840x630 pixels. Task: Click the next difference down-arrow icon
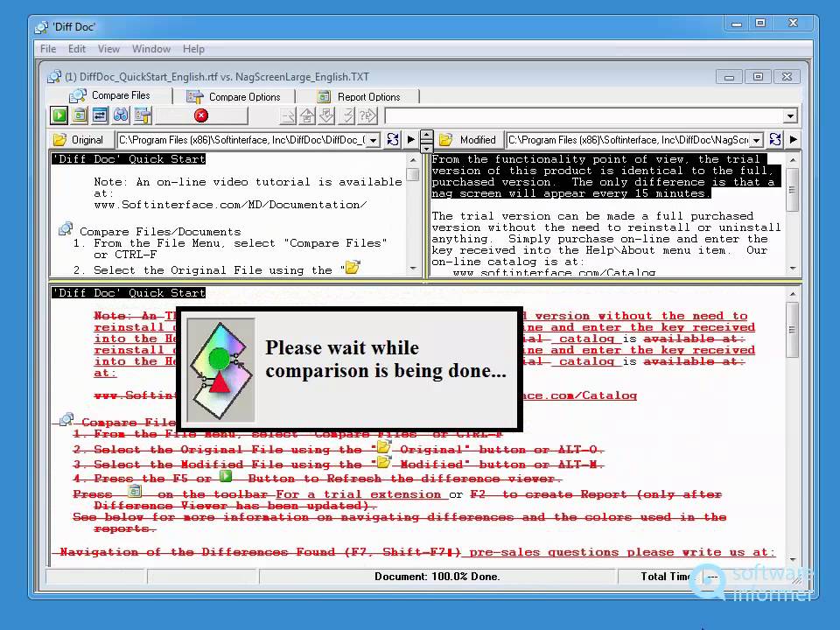[327, 115]
